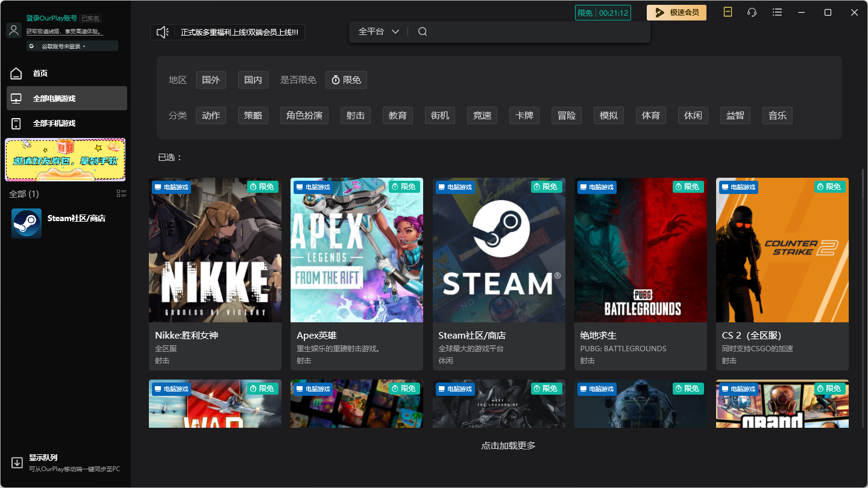Viewport: 868px width, 488px height.
Task: Select 全部电脑游戏 in sidebar
Action: [66, 98]
